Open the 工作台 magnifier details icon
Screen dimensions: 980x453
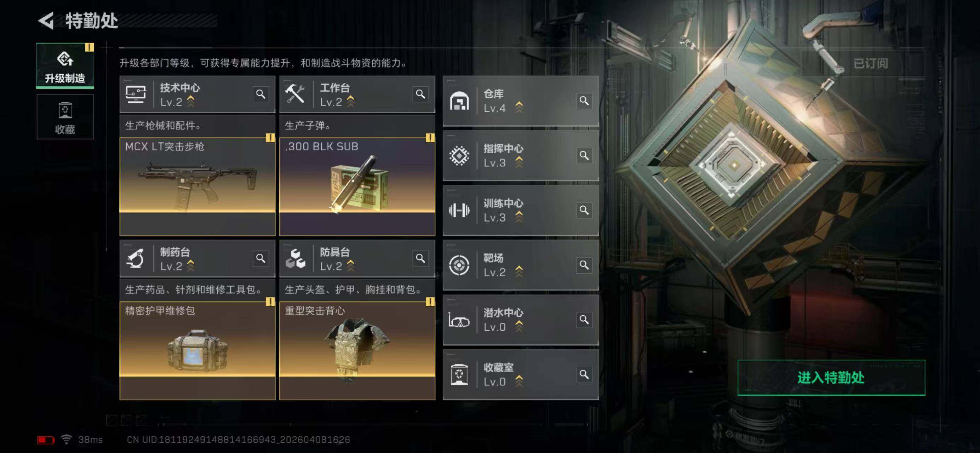[x=420, y=94]
